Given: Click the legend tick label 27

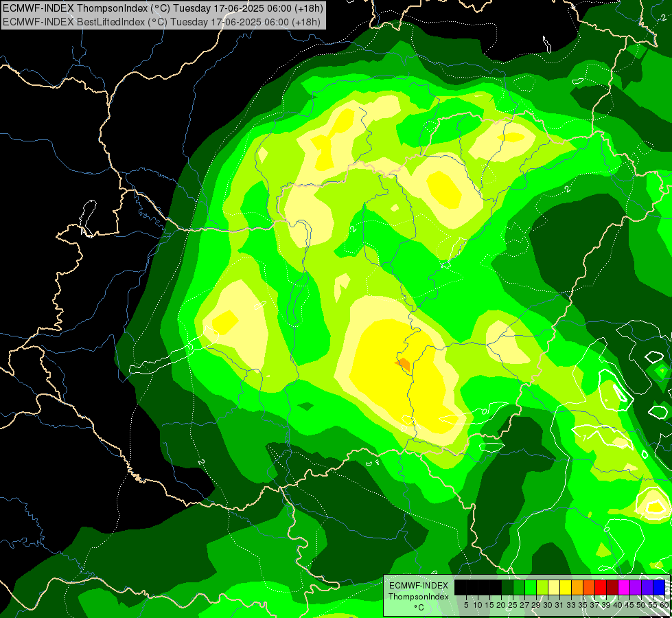Looking at the screenshot, I should (x=524, y=605).
